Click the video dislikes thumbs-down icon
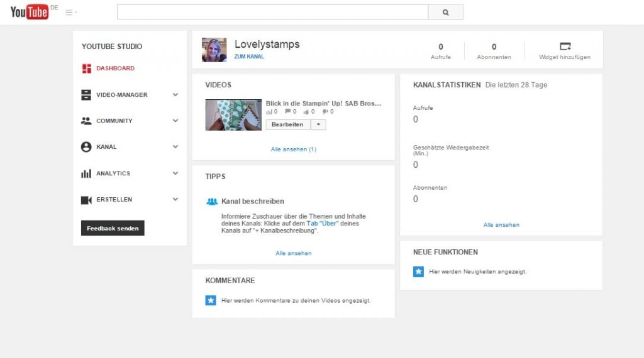The height and width of the screenshot is (358, 644). (325, 112)
